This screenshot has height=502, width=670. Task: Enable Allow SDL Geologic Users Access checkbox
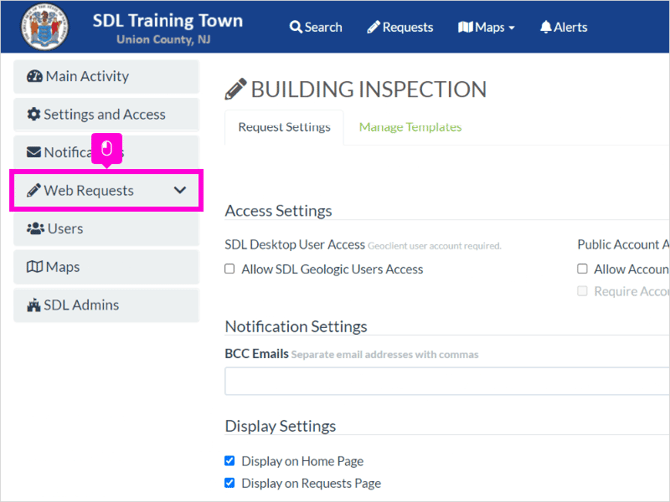click(x=229, y=269)
